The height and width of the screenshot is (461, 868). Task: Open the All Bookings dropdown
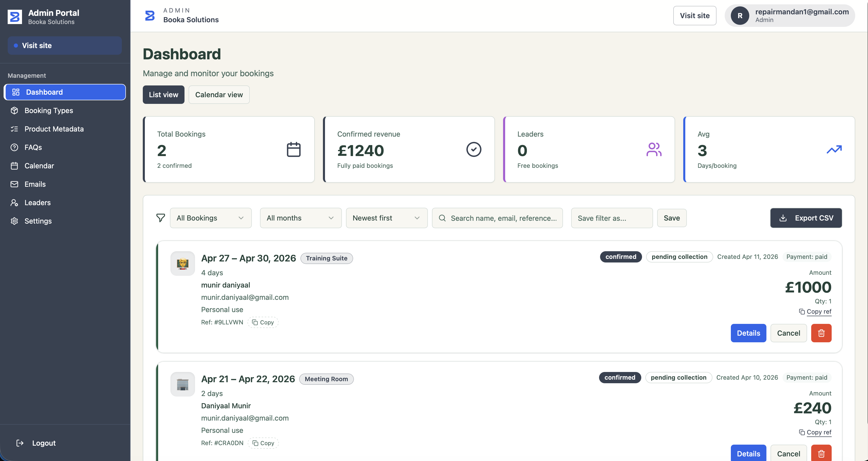pos(210,218)
